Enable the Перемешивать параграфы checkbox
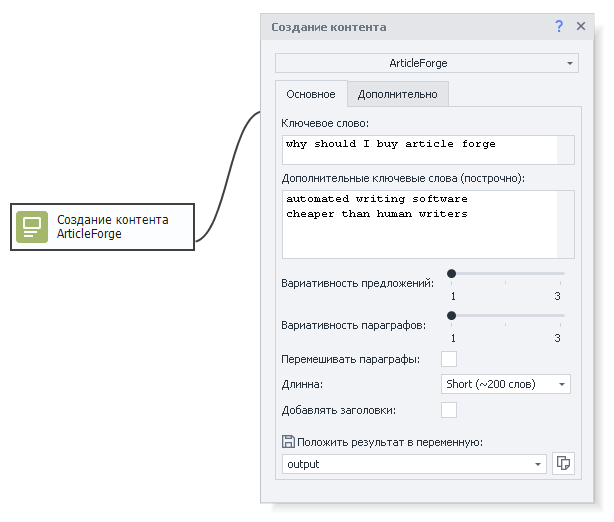 pos(449,359)
